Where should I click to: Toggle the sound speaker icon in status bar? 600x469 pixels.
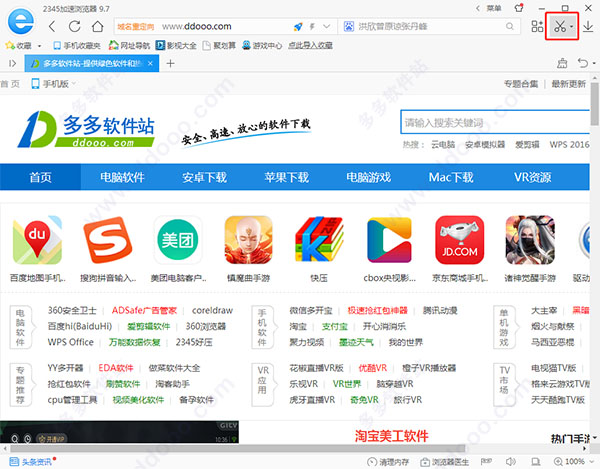point(511,462)
